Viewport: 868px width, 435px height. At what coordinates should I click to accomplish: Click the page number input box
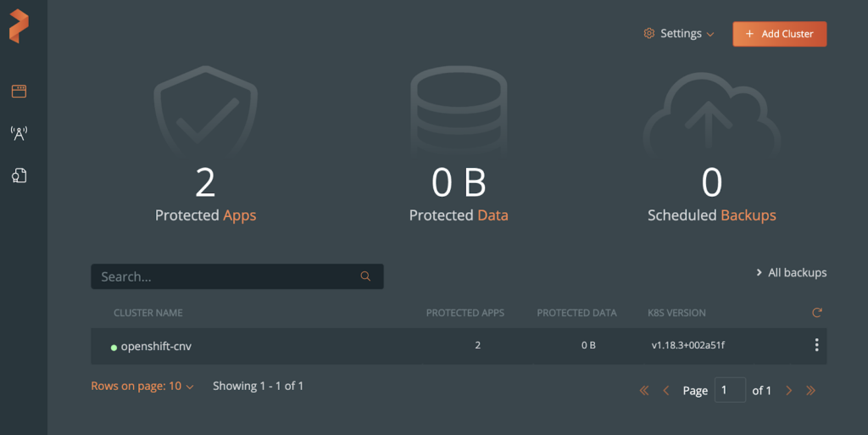[x=730, y=390]
